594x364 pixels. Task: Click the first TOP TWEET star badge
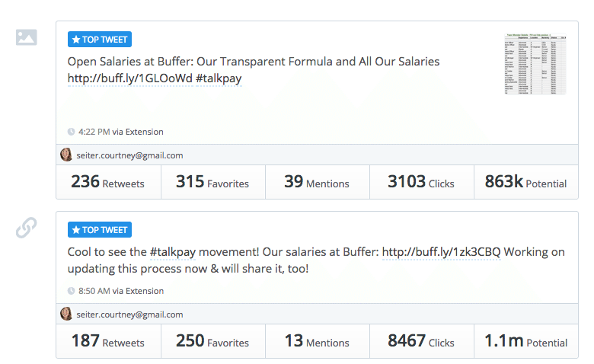tap(100, 40)
